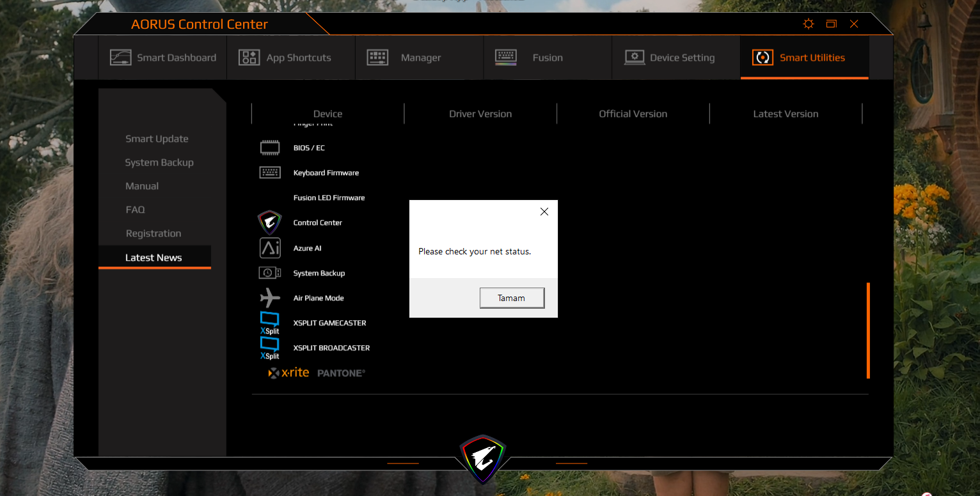Click the Device Setting laptop gear icon
This screenshot has width=980, height=496.
pos(635,58)
